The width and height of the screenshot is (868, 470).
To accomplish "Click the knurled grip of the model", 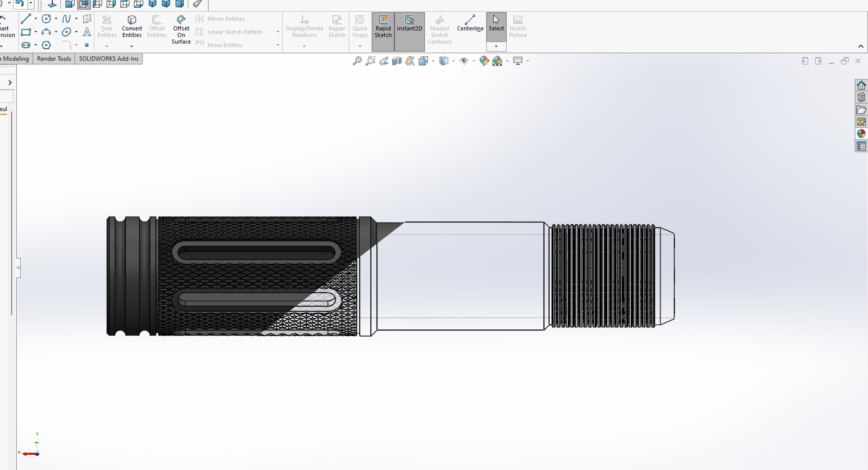I will pyautogui.click(x=258, y=276).
